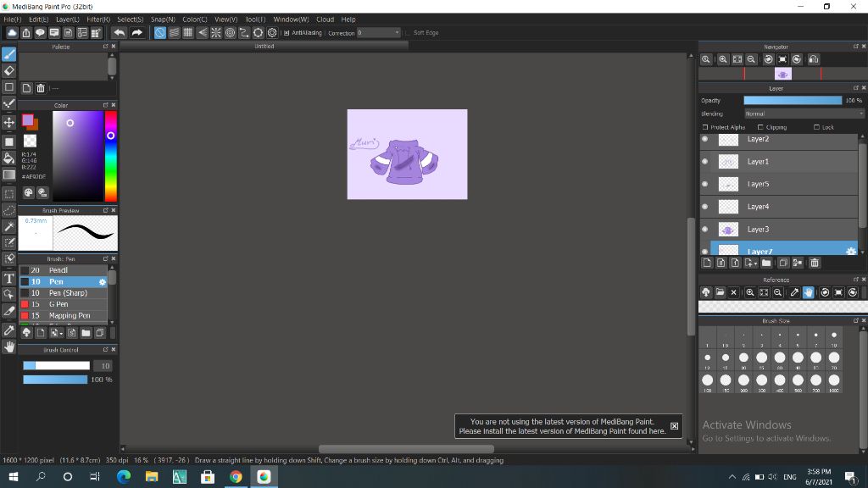The width and height of the screenshot is (868, 488).
Task: Enable Protect Alpha checkbox
Action: pos(704,127)
